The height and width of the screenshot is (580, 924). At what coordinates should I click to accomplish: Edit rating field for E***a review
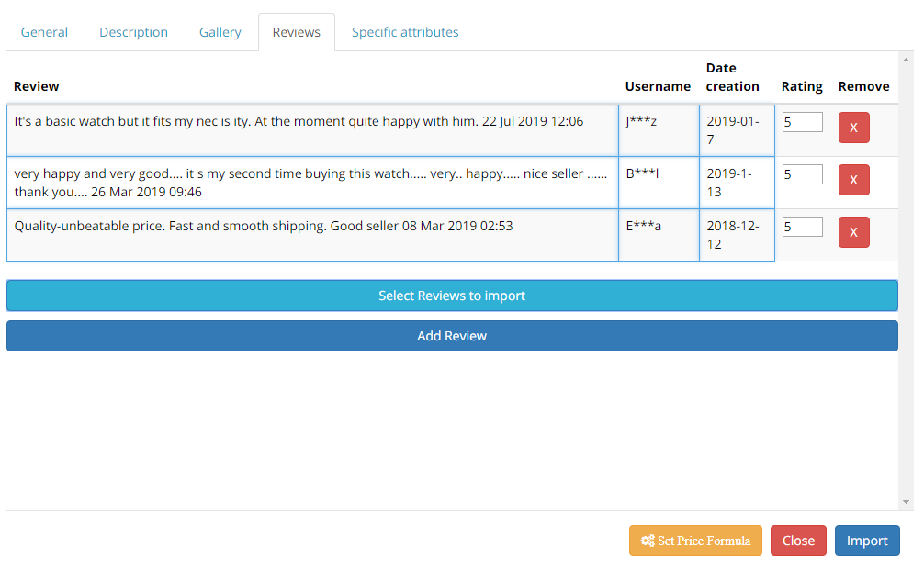(x=802, y=227)
